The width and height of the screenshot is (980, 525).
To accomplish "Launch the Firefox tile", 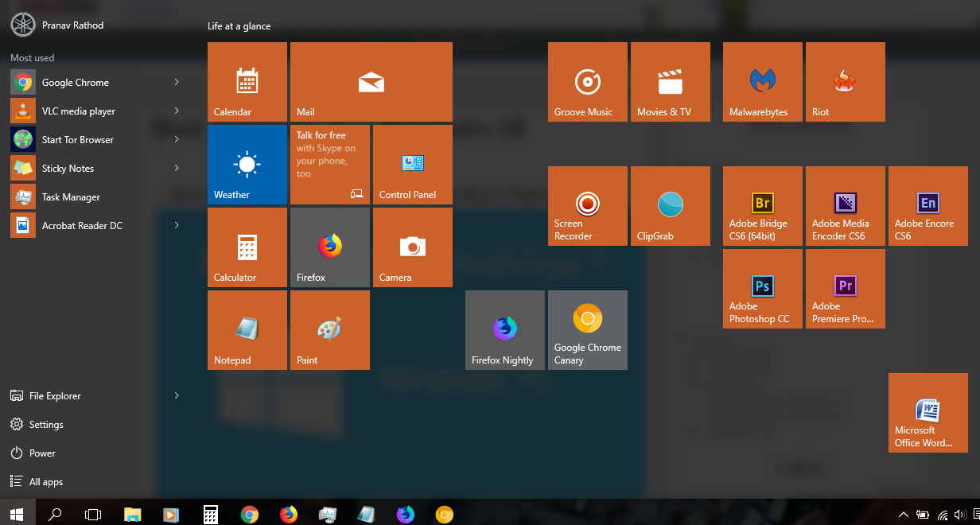I will click(x=330, y=247).
